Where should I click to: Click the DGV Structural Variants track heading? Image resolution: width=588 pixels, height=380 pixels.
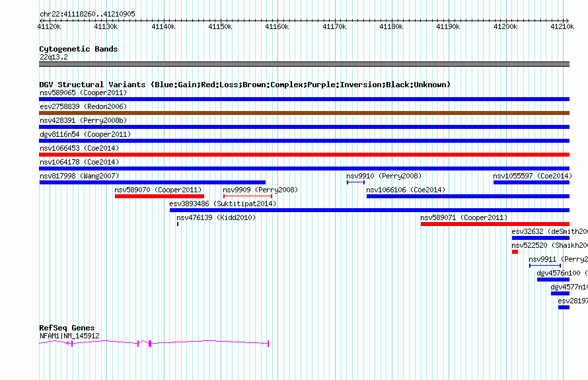point(244,85)
